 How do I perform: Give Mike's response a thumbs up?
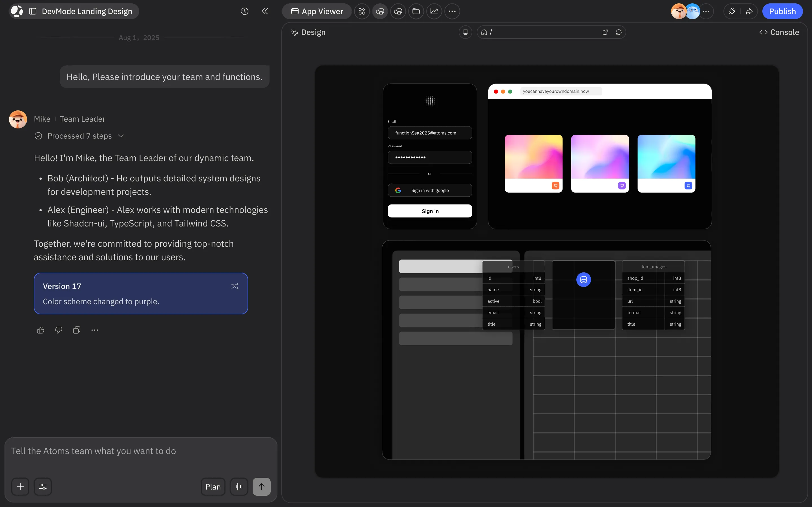40,330
